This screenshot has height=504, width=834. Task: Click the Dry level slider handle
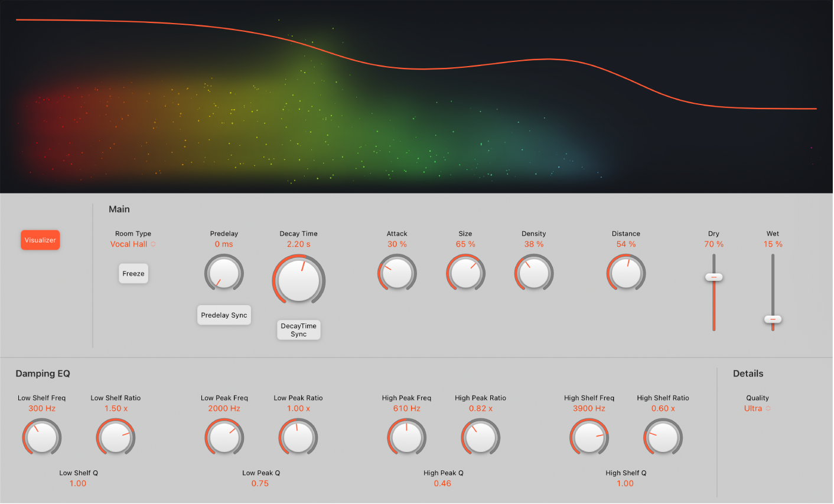click(x=714, y=277)
